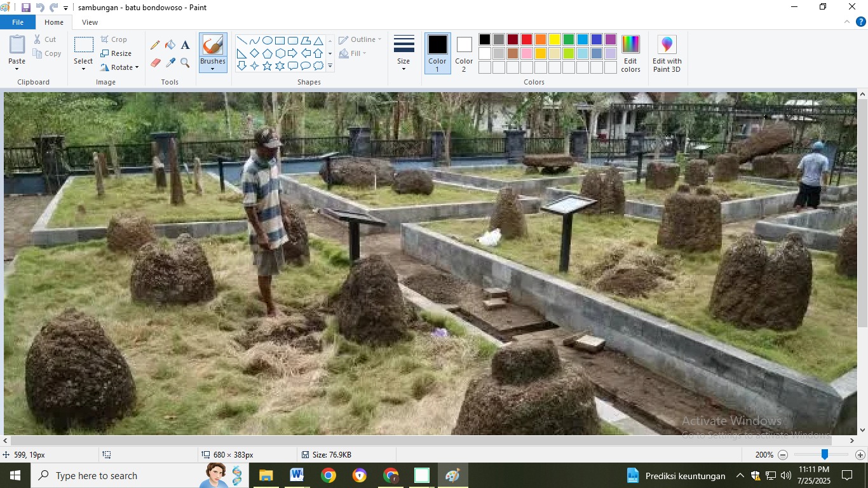Click Edit with Paint 3D

click(x=667, y=53)
